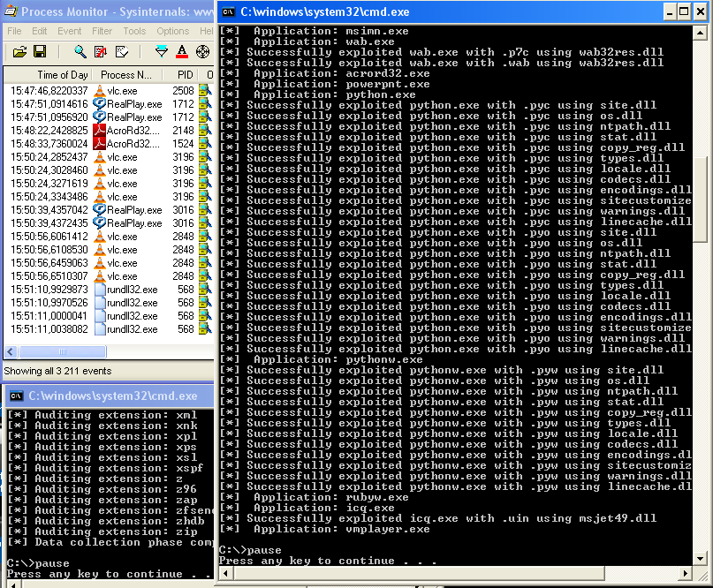
Task: Click the vlc cone icon at 15:50:56,6061412
Action: pyautogui.click(x=99, y=237)
